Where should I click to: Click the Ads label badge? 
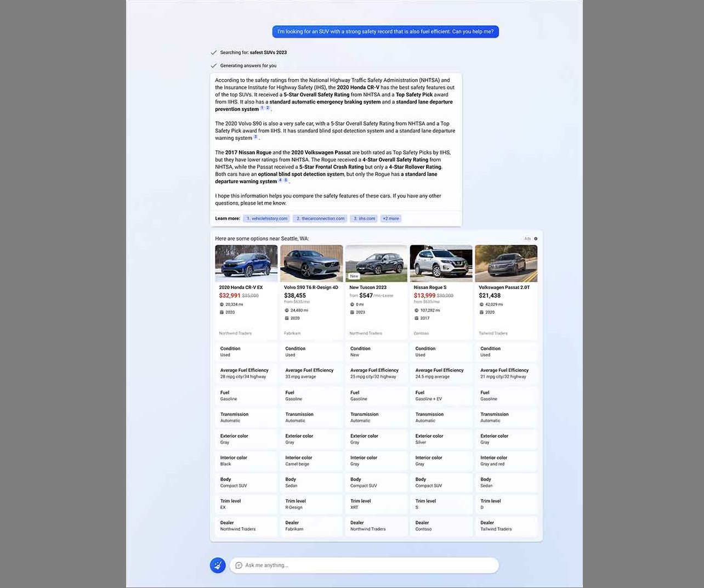(527, 239)
